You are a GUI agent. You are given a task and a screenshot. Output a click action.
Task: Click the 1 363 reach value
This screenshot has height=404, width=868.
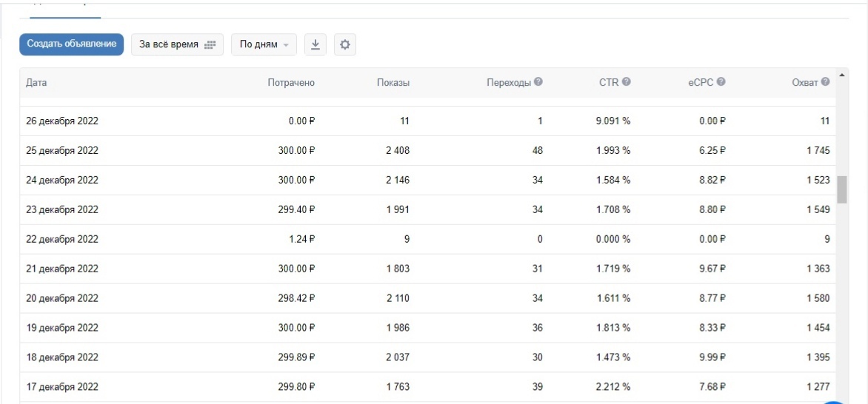[x=818, y=269]
